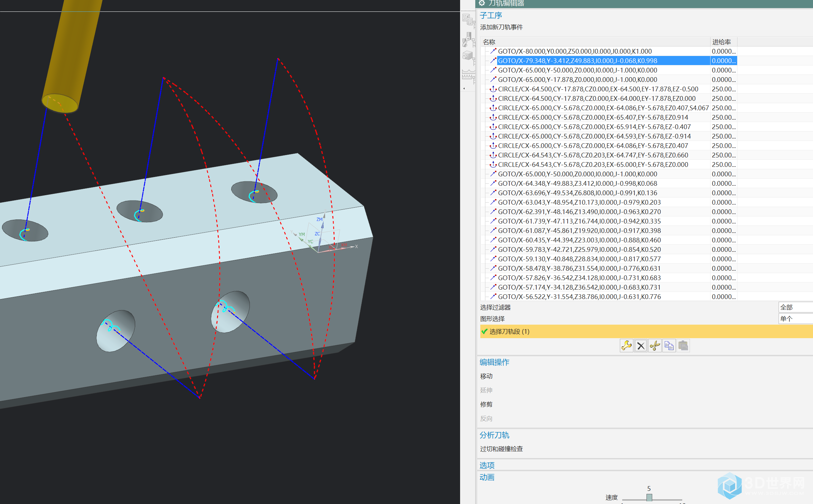This screenshot has height=504, width=813.
Task: Open the program order view sidebar icon
Action: click(468, 20)
